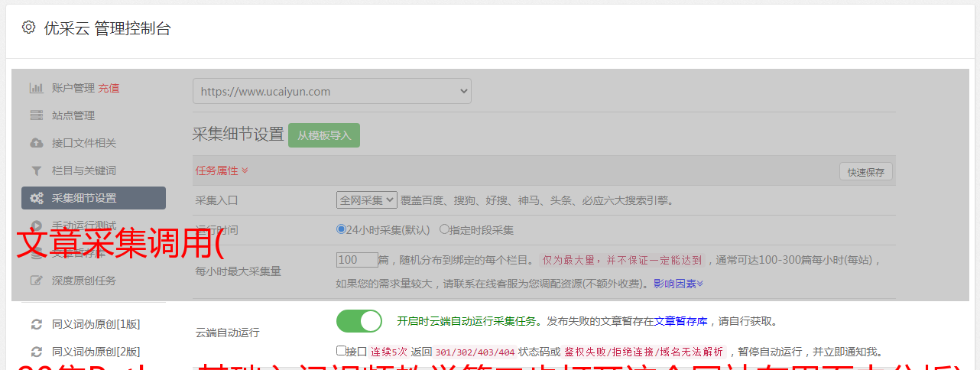Click the 深度原创任务 edit icon
Viewport: 980px width, 370px height.
36,281
